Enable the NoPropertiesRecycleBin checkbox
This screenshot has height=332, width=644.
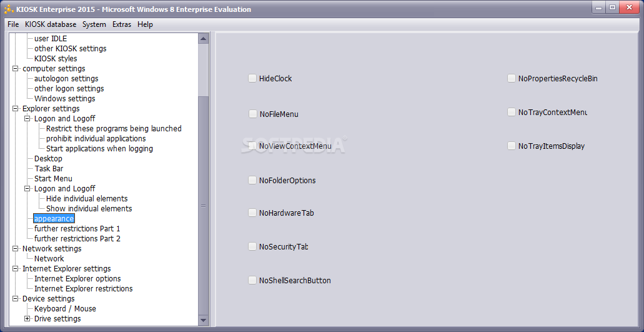click(x=512, y=78)
